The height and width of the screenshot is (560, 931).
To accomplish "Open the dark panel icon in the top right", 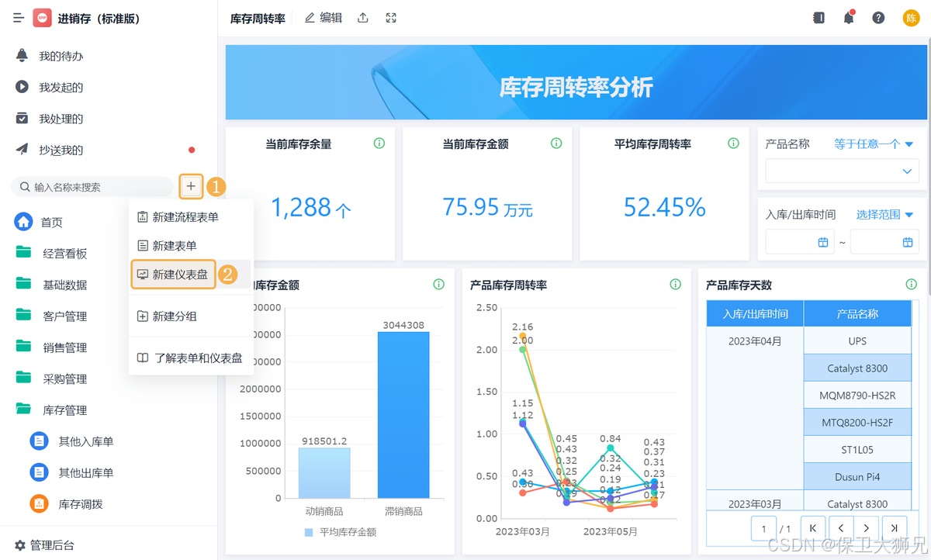I will tap(819, 18).
